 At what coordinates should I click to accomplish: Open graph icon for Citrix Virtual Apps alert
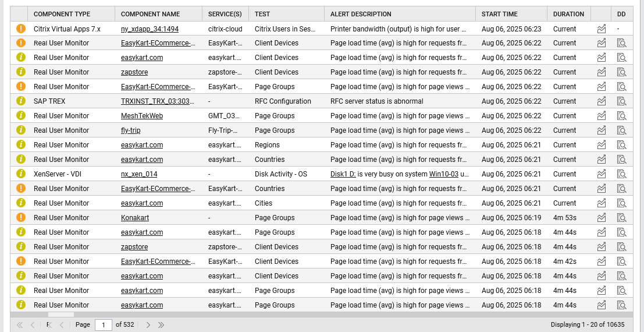pos(602,29)
